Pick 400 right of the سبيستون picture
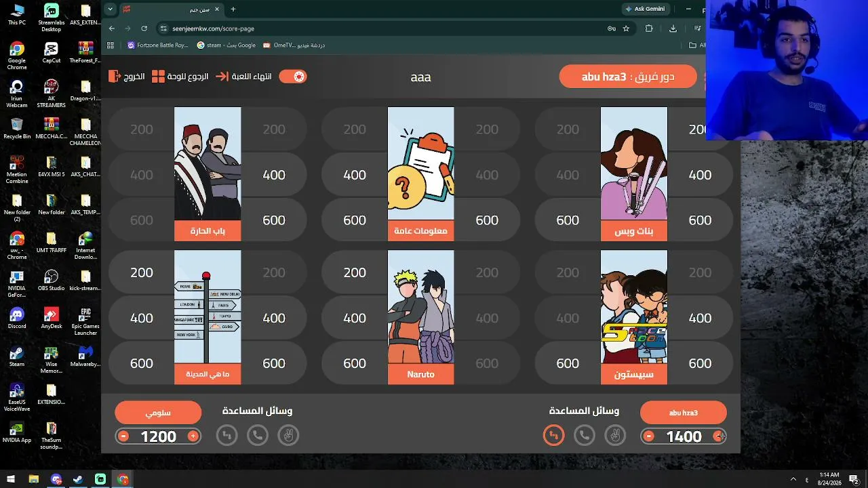Viewport: 868px width, 488px height. coord(700,318)
